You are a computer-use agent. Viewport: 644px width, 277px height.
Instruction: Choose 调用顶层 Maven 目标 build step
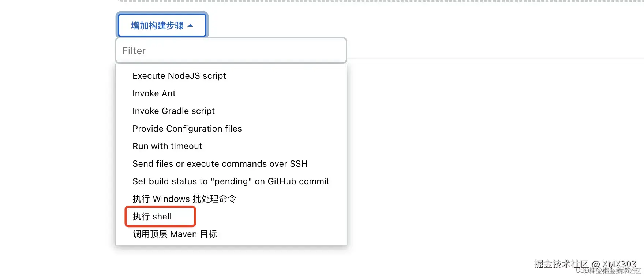(175, 234)
